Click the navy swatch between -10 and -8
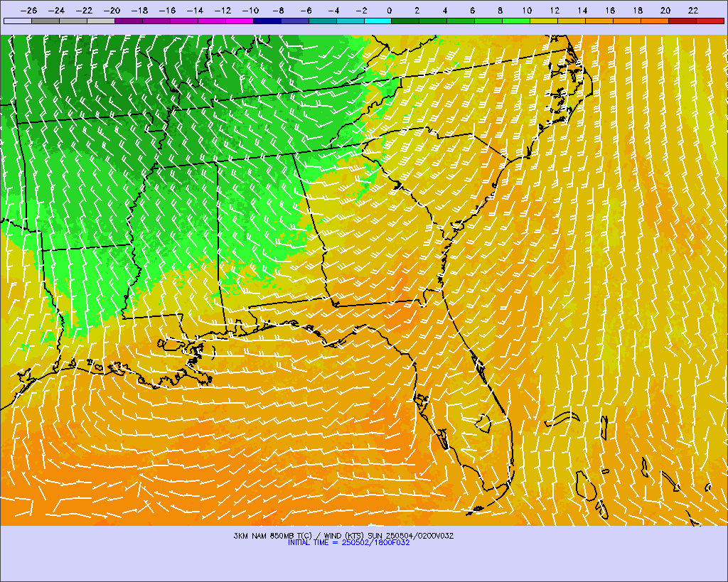This screenshot has width=728, height=582. click(x=267, y=21)
